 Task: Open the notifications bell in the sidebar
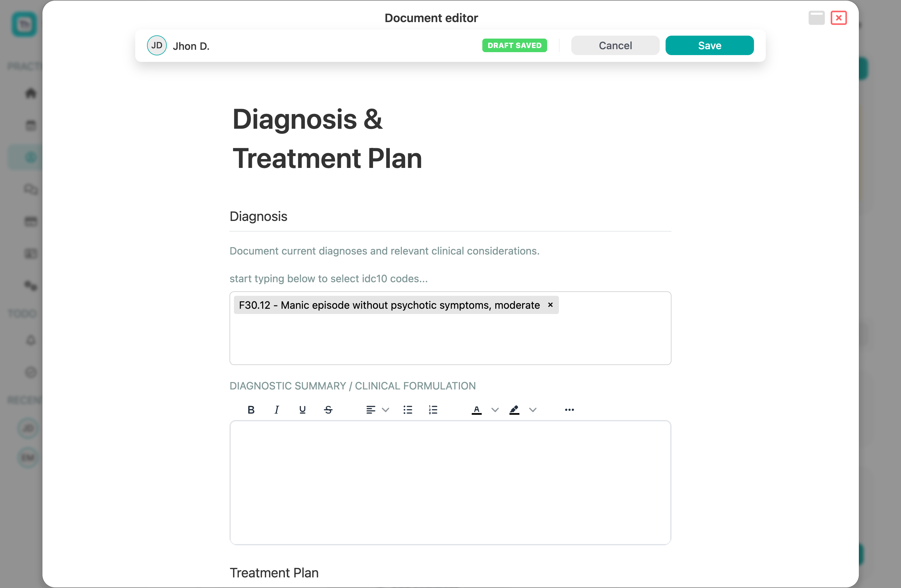(x=30, y=340)
